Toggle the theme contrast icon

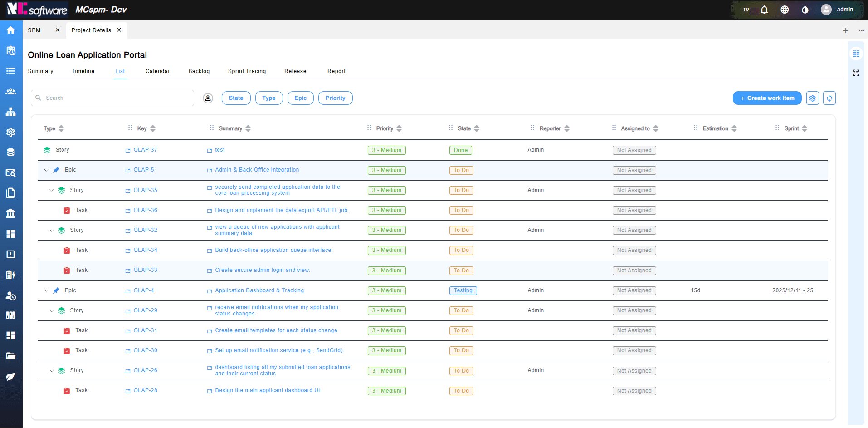805,10
